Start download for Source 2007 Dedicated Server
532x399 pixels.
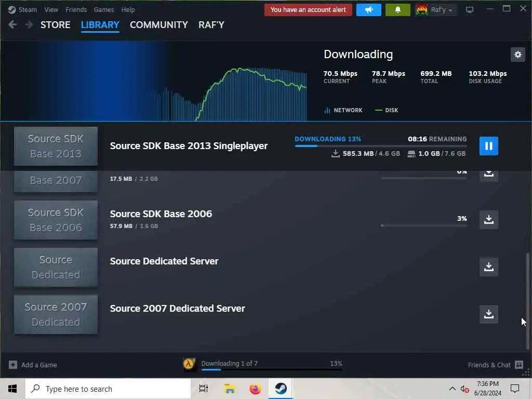pos(488,314)
